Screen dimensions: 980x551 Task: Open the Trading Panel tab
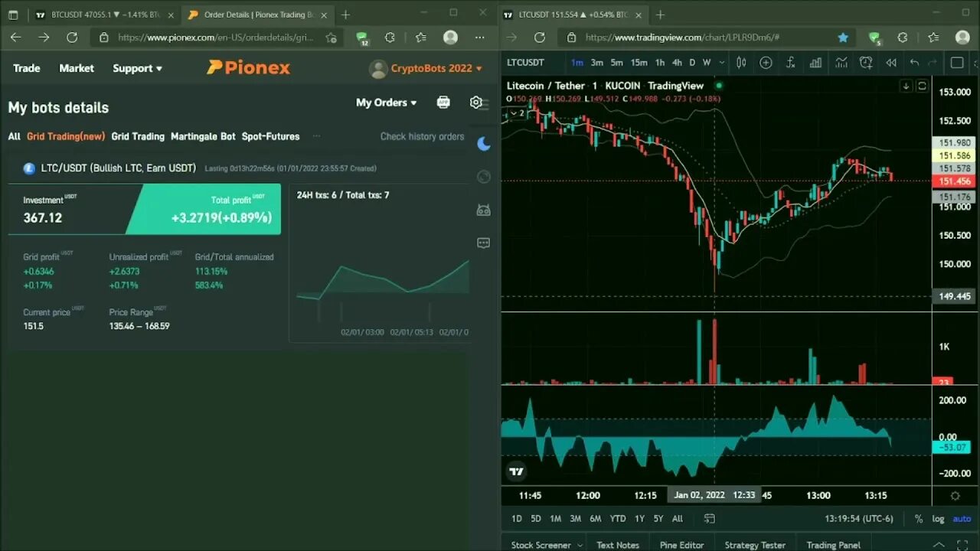pos(833,545)
